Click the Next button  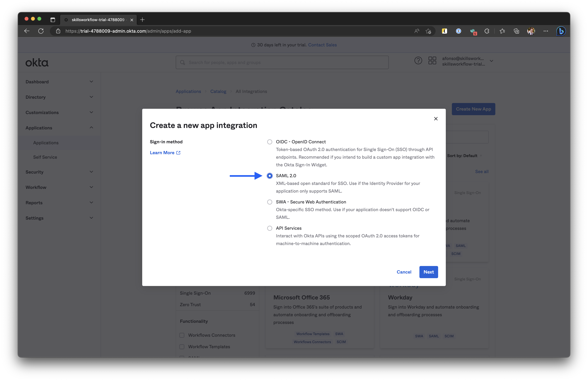(x=429, y=272)
